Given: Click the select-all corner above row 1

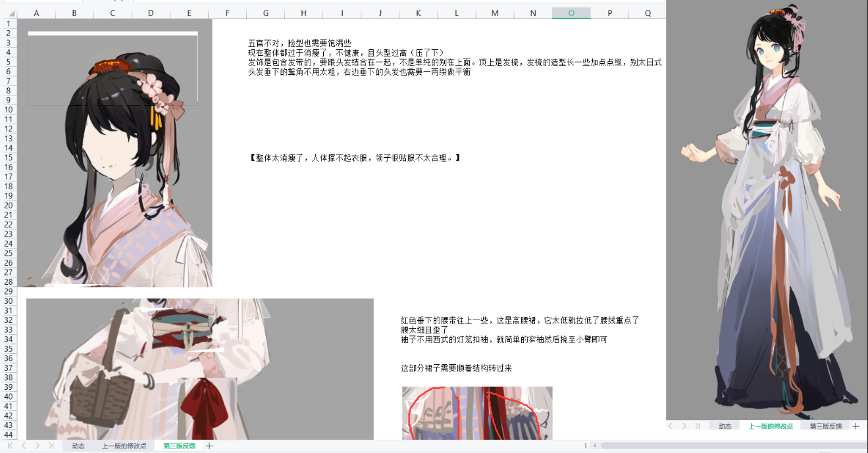Looking at the screenshot, I should pos(9,12).
